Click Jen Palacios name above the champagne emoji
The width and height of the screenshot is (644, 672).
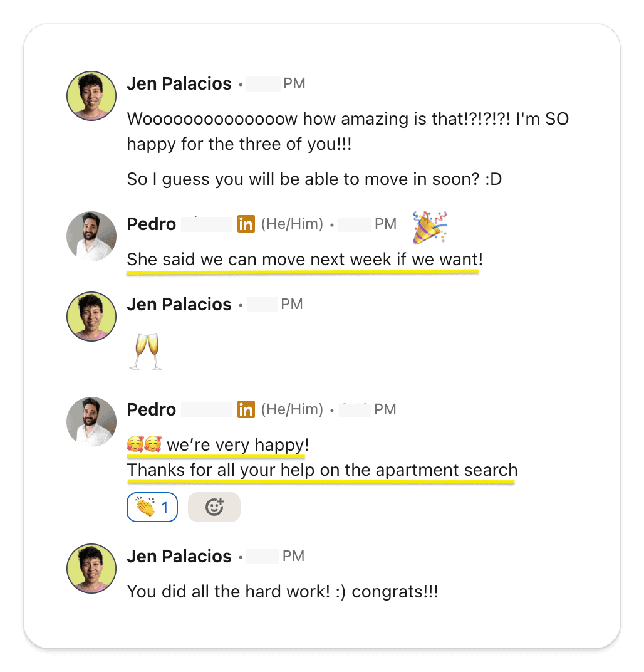[x=179, y=305]
